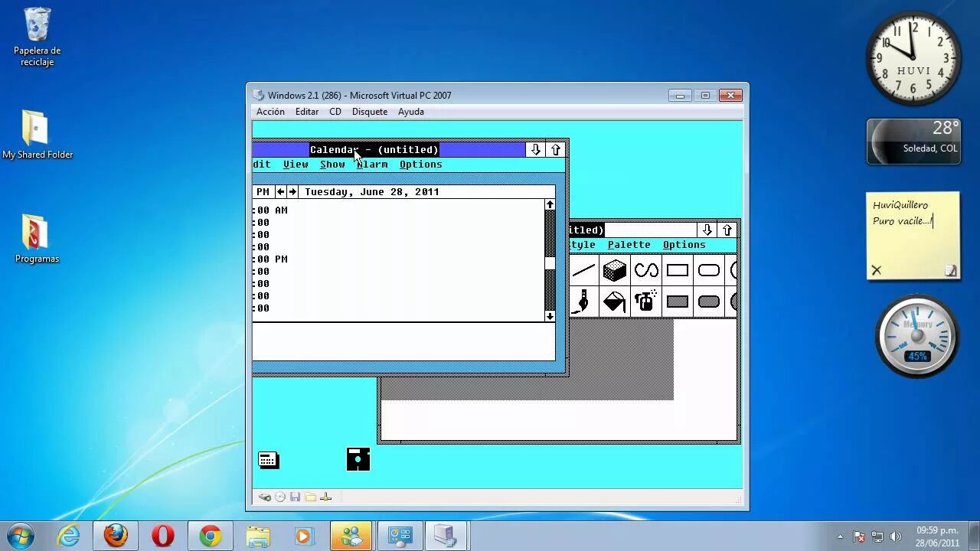Click the minimized floppy disk icon
The image size is (980, 551).
tap(358, 459)
